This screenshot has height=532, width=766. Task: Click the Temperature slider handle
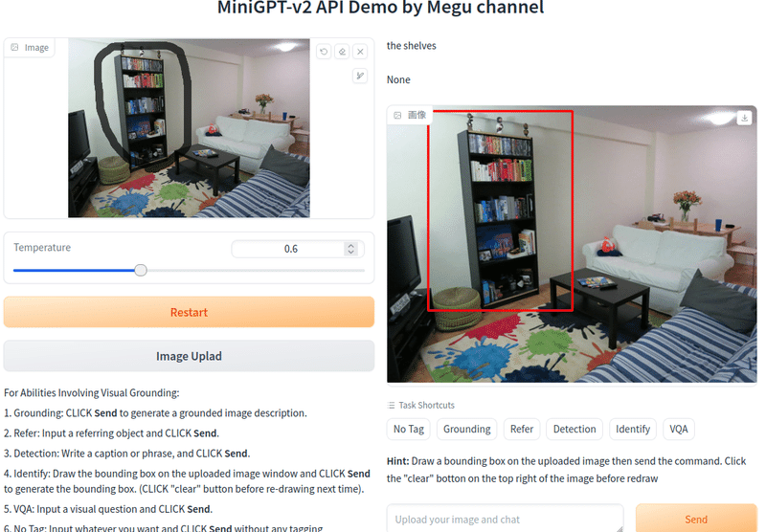point(141,270)
